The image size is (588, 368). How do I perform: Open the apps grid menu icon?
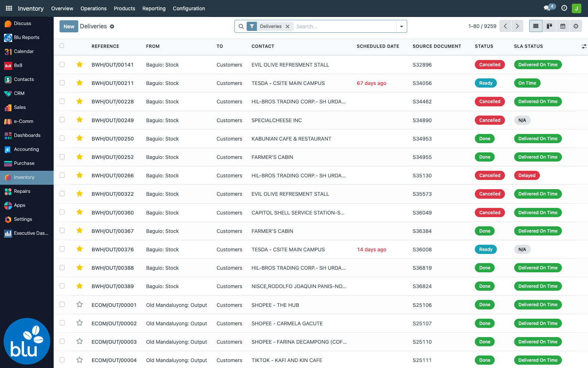pos(9,8)
